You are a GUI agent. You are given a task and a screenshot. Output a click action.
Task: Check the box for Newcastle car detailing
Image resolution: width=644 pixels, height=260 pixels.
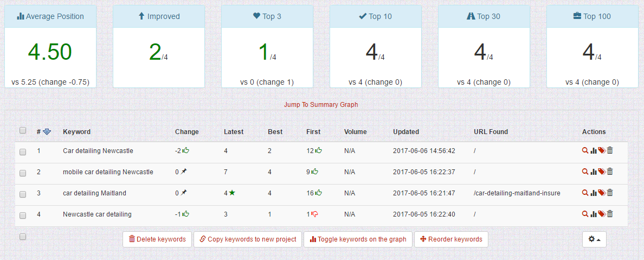click(x=23, y=215)
